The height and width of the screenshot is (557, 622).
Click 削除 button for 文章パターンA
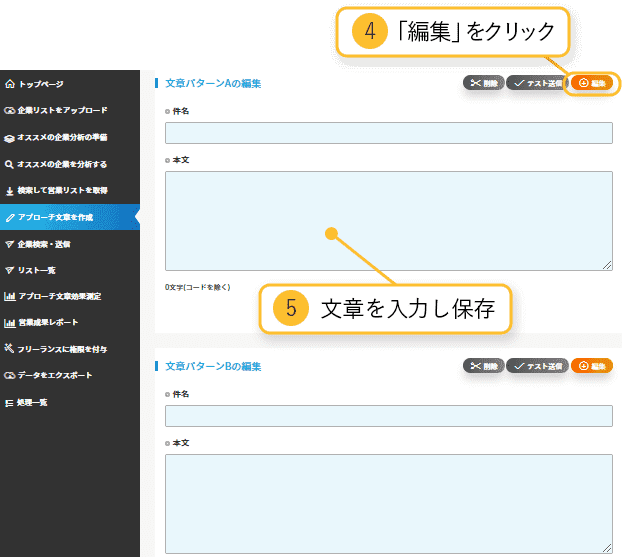pyautogui.click(x=484, y=83)
